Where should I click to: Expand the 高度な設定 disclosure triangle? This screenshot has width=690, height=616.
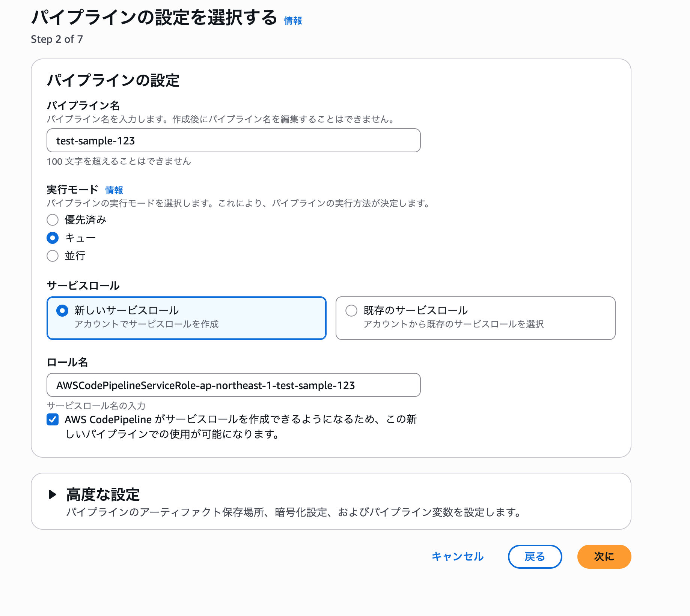pyautogui.click(x=53, y=494)
